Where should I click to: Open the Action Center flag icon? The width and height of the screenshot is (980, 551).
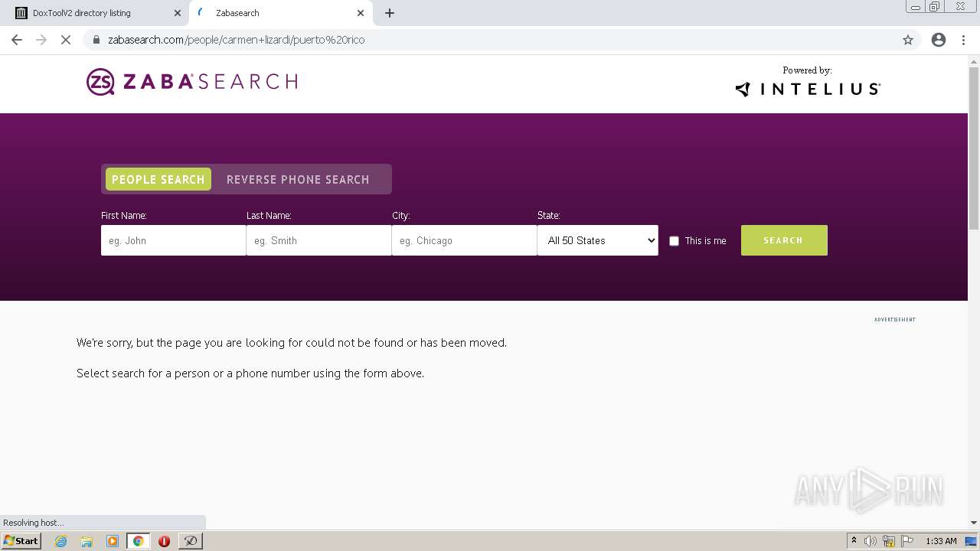pos(907,541)
